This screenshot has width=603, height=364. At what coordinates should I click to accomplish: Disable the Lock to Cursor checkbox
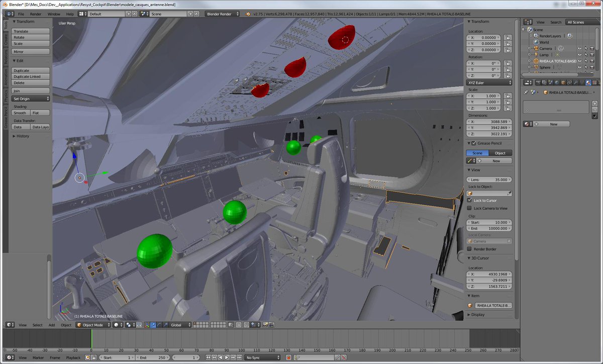[469, 200]
